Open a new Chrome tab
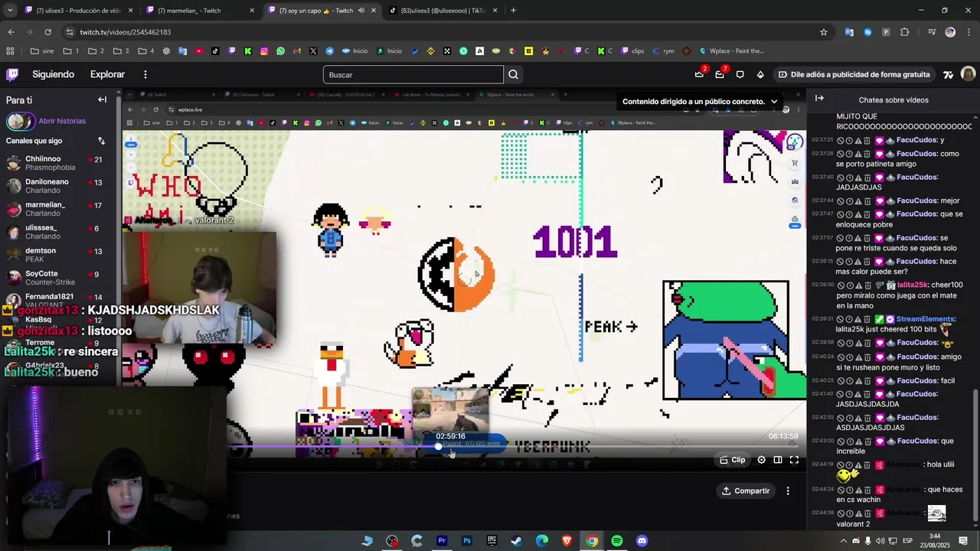Screen dimensions: 980x551 pyautogui.click(x=513, y=11)
